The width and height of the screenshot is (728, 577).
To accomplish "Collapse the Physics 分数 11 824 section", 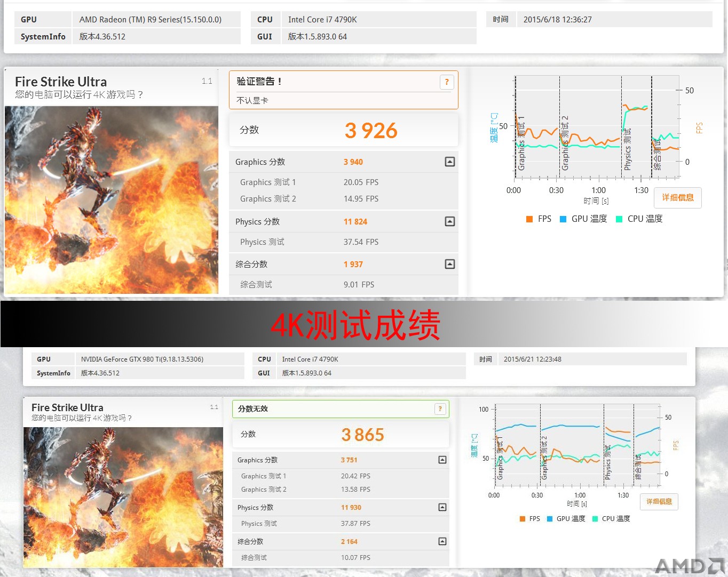I will coord(450,221).
